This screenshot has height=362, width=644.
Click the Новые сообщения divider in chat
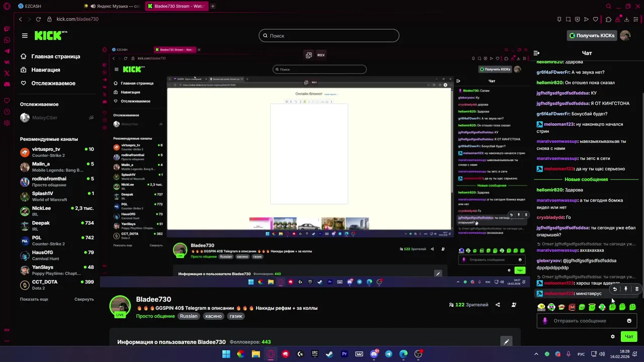586,179
